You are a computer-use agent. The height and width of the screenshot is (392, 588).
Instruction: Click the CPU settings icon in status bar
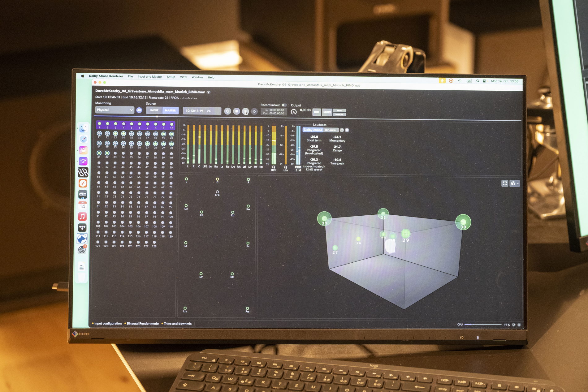point(514,325)
